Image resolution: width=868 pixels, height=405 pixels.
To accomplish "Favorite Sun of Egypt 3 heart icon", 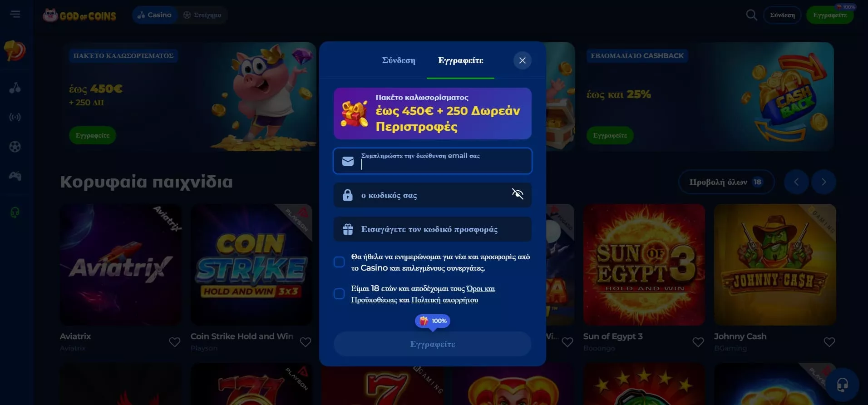I will pyautogui.click(x=698, y=342).
